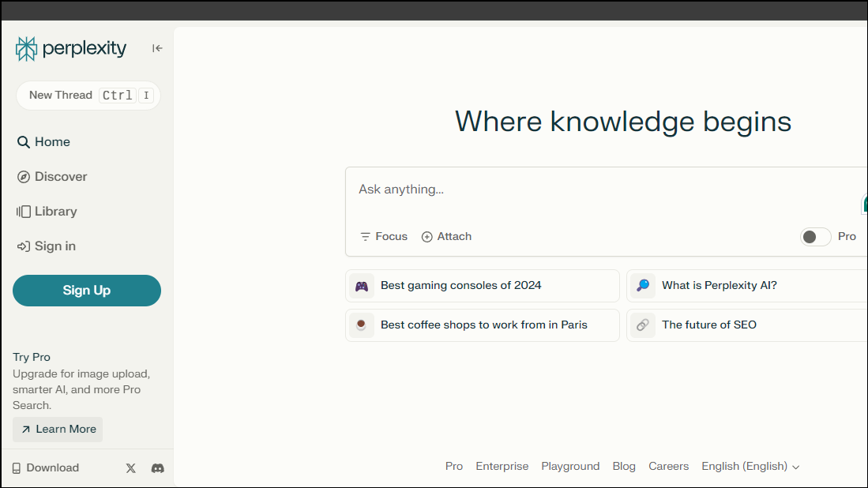Click the Sign Up button
This screenshot has width=868, height=488.
pos(87,291)
